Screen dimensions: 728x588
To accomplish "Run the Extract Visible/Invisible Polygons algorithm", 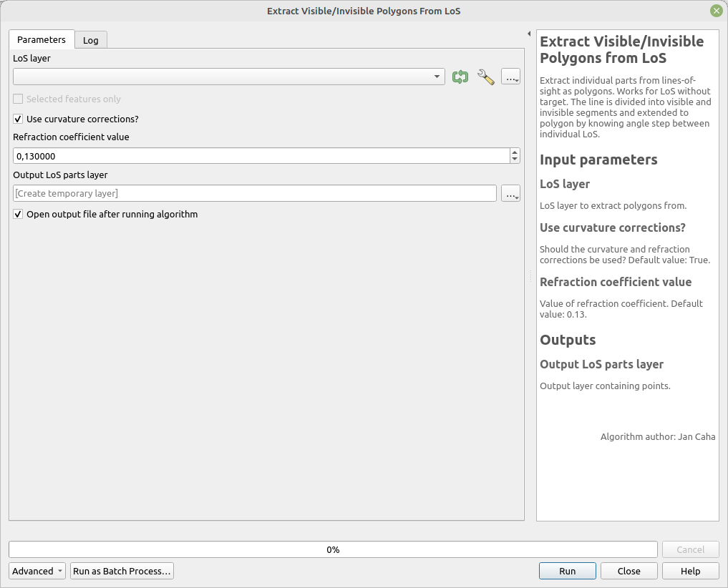I will coord(567,571).
